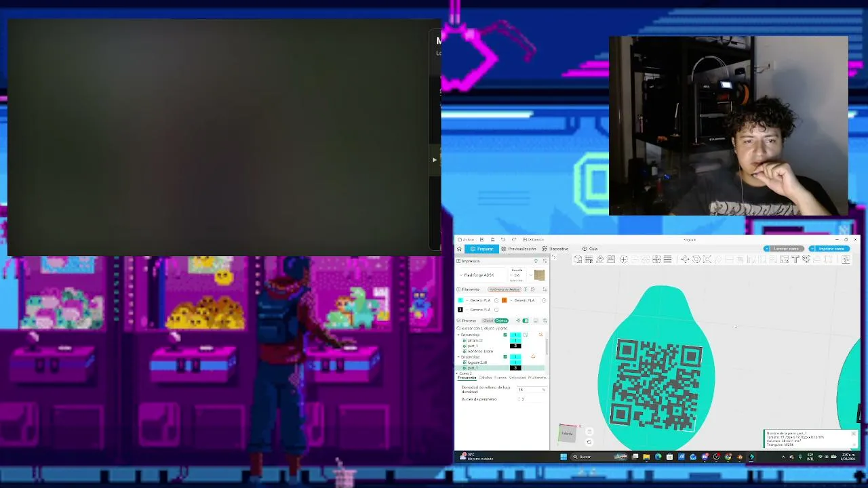Select the Text (T) tool in viewport toolbar
The height and width of the screenshot is (488, 868).
[795, 259]
